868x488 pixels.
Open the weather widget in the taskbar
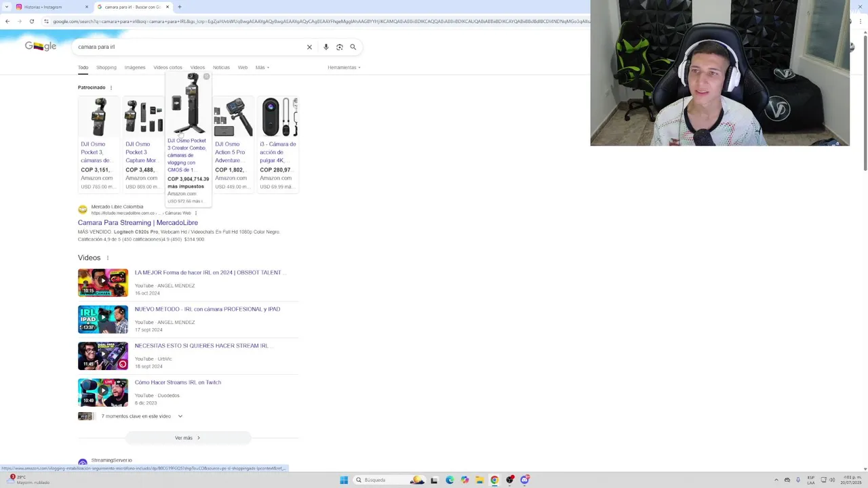pyautogui.click(x=27, y=480)
